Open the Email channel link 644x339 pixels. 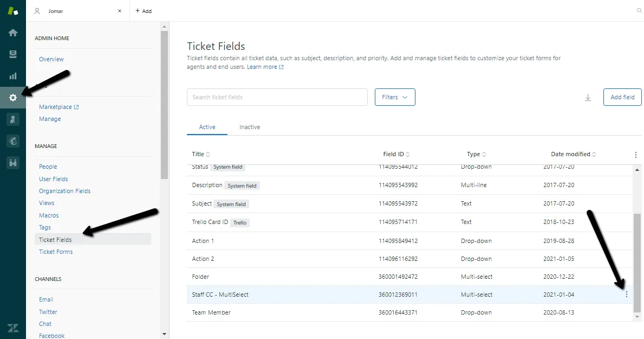(46, 299)
